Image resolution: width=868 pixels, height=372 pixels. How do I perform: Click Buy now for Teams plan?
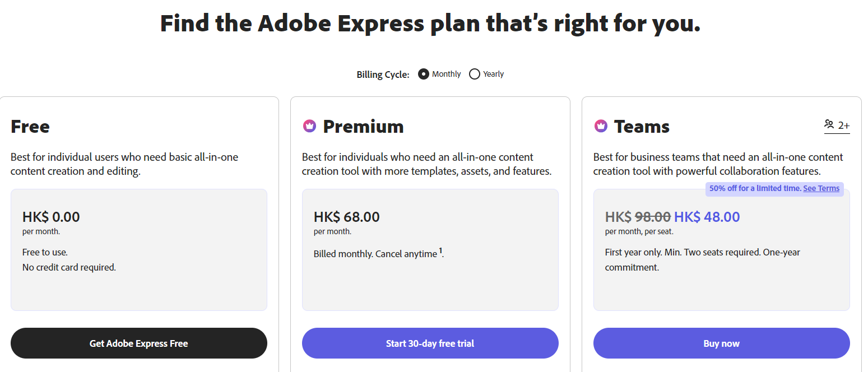click(721, 343)
